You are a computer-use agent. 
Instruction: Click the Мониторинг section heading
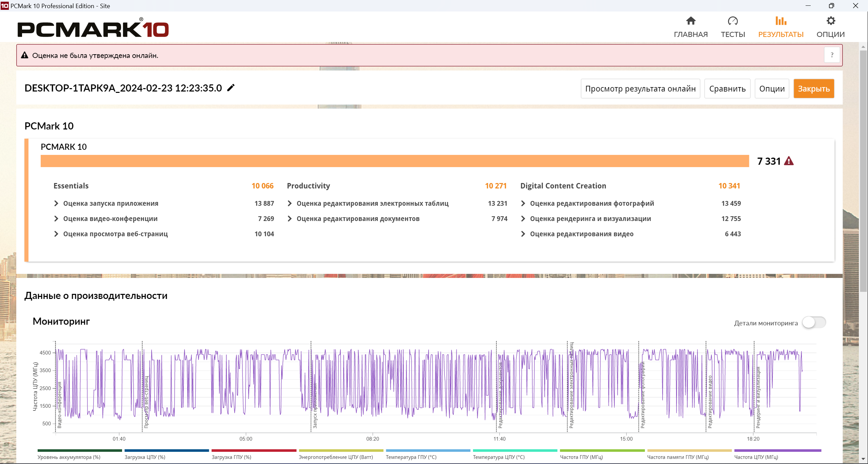tap(61, 321)
